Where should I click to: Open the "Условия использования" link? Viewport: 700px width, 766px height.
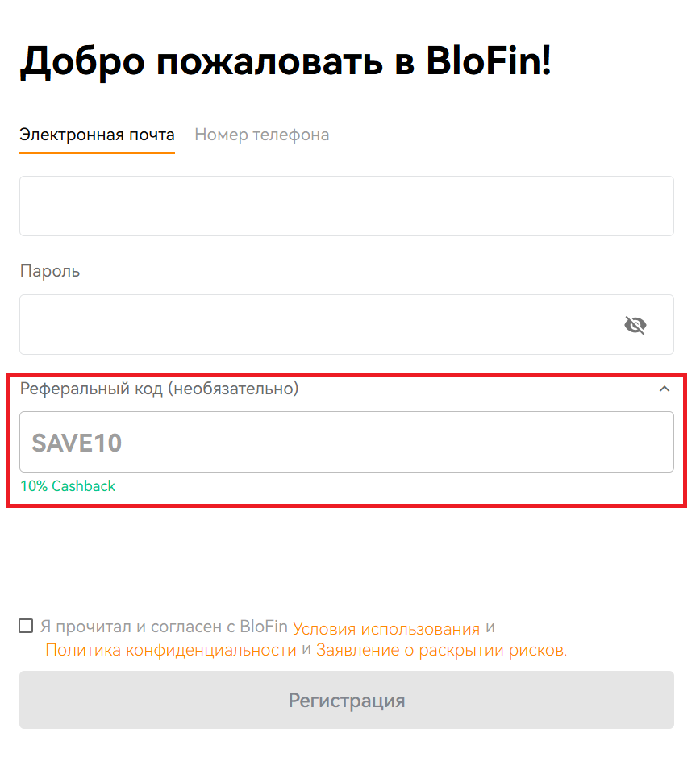(391, 627)
